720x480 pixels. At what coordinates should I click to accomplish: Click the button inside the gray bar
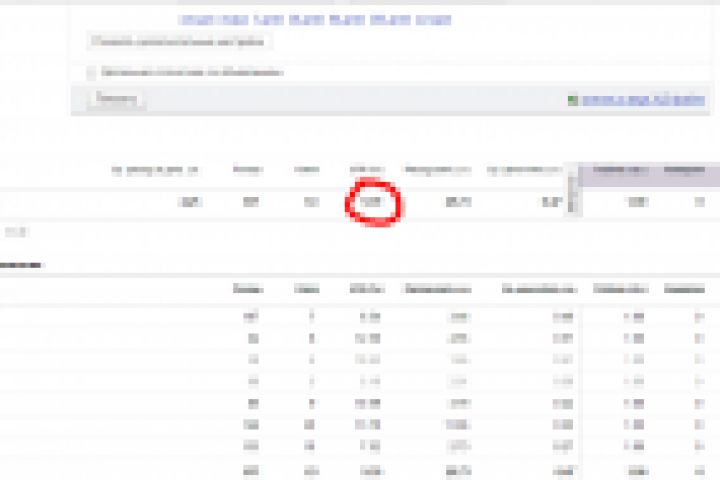coord(116,99)
